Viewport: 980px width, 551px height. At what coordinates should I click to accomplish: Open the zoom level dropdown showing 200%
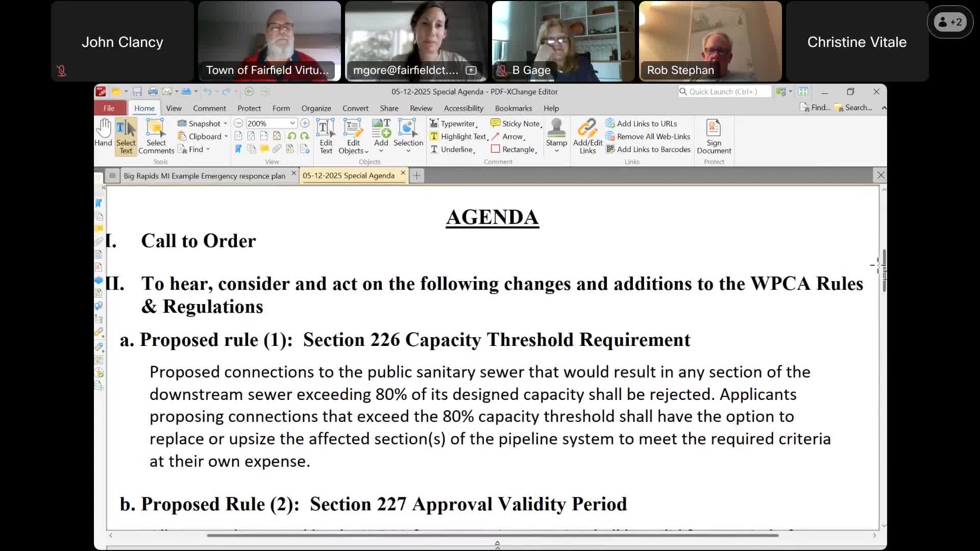(292, 123)
